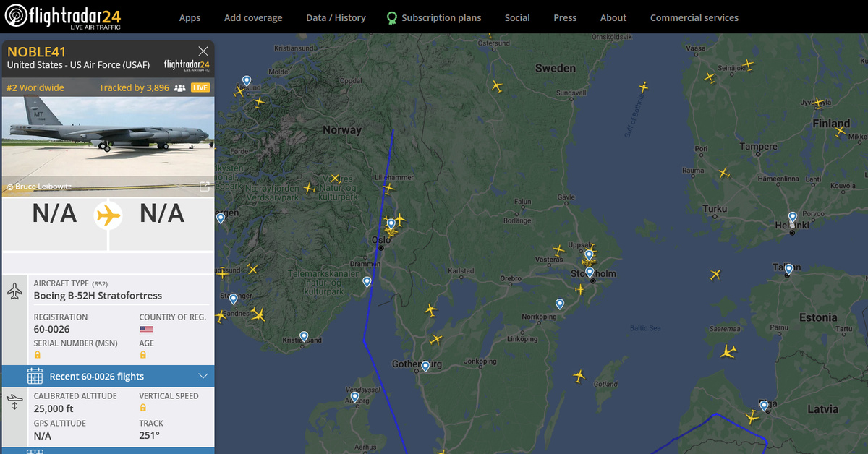Click the LIVE badge
Image resolution: width=868 pixels, height=454 pixels.
[200, 87]
